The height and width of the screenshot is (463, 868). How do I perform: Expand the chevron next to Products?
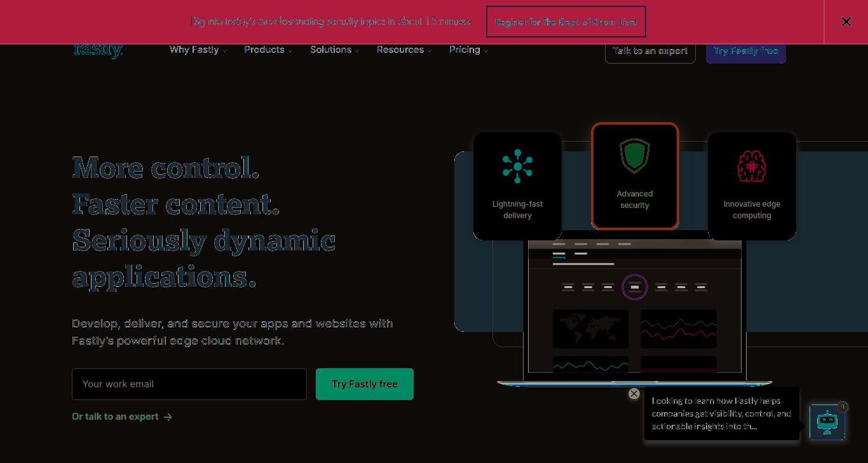(x=290, y=51)
